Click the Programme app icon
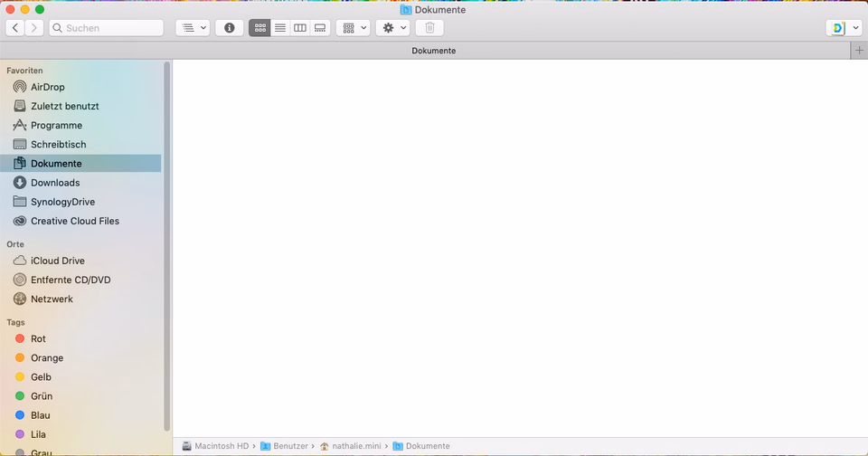 coord(19,125)
